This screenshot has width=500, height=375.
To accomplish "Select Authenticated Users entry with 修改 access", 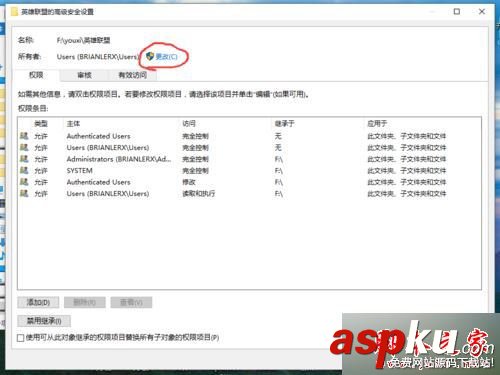I will point(98,182).
